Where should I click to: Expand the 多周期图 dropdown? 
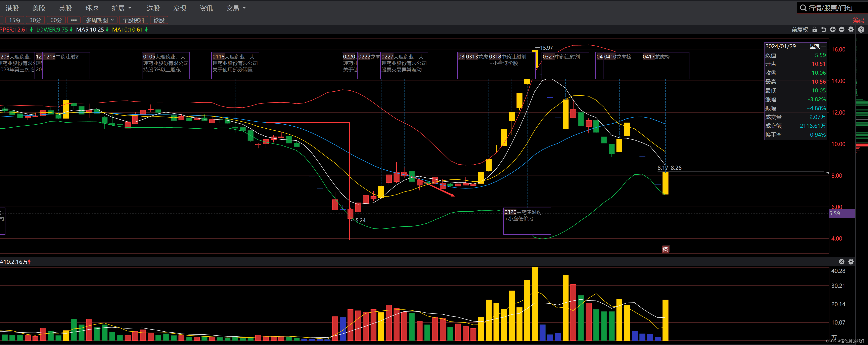100,20
